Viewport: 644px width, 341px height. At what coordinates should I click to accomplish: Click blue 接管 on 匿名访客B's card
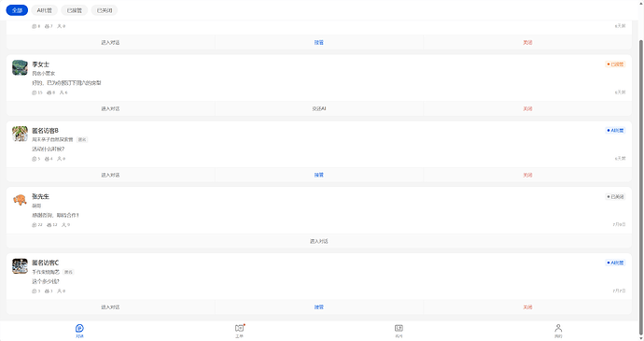coord(319,175)
